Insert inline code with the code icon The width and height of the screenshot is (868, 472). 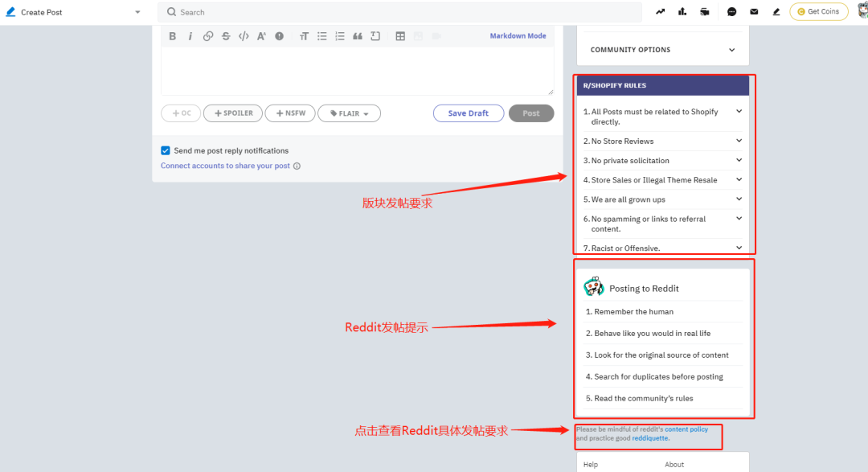pyautogui.click(x=244, y=36)
